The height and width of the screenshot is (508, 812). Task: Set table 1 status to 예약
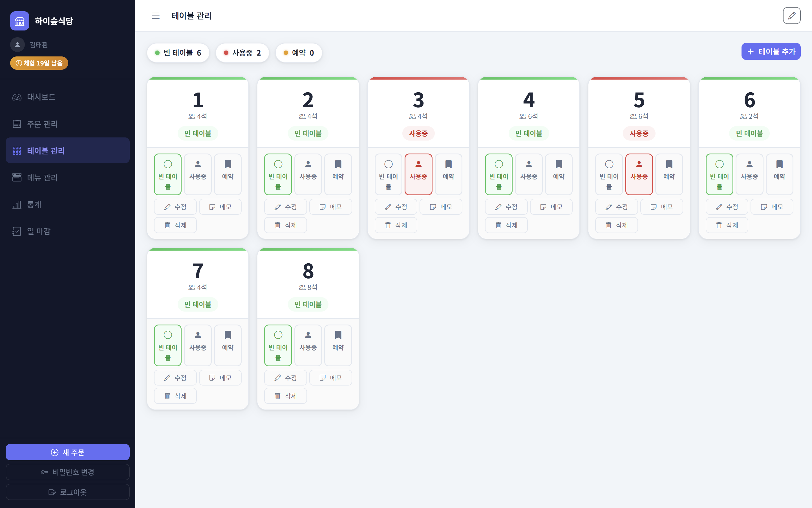pyautogui.click(x=228, y=174)
